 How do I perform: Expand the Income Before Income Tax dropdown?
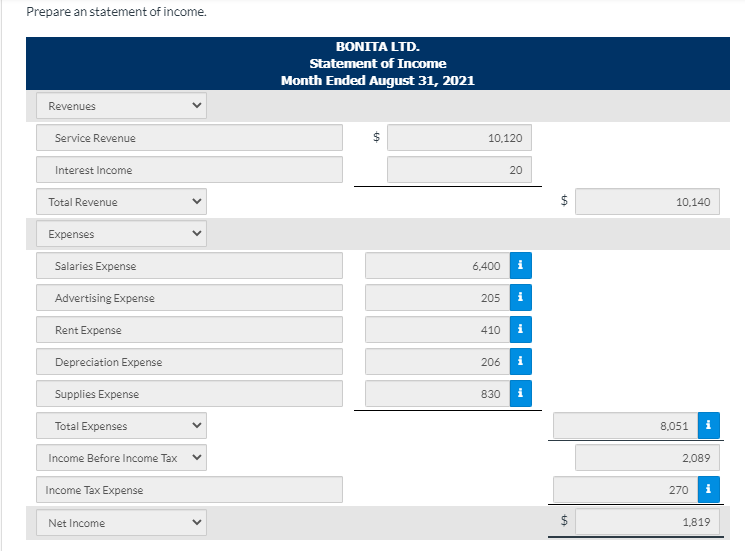tap(121, 457)
